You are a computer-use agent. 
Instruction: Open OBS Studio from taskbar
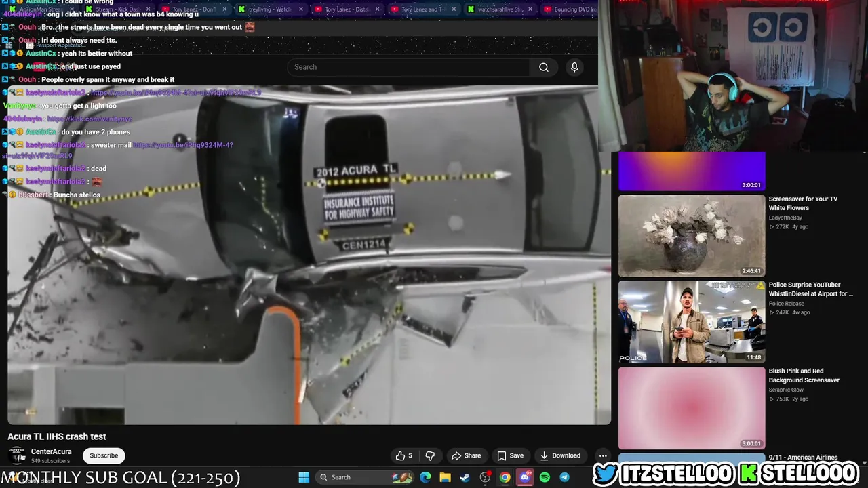point(485,477)
